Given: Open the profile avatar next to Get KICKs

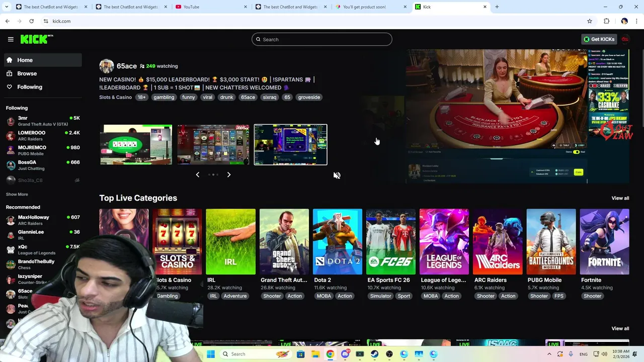Looking at the screenshot, I should tap(625, 39).
